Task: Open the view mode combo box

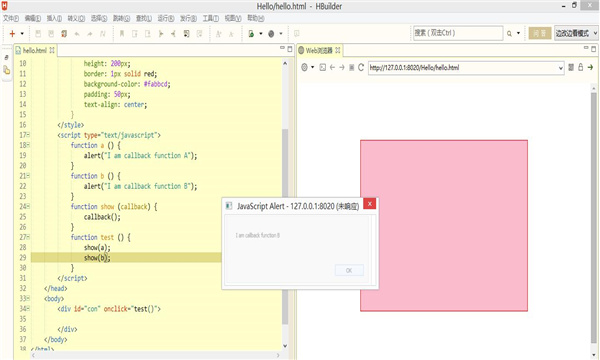Action: click(x=576, y=33)
